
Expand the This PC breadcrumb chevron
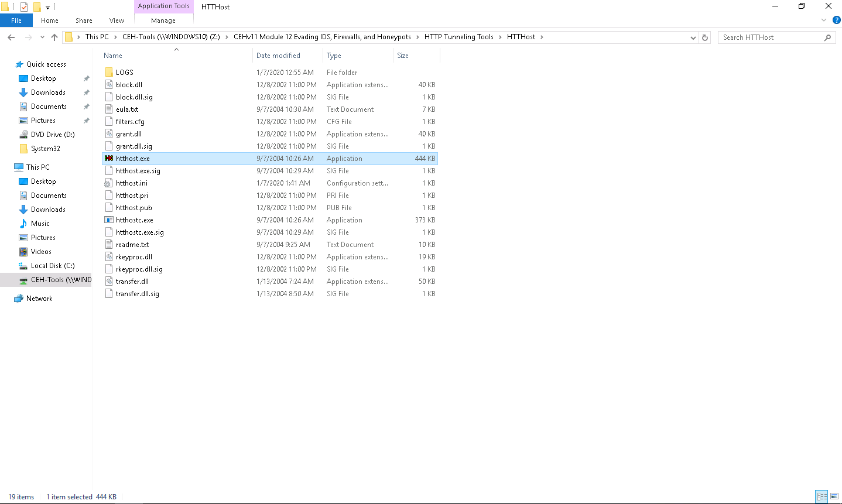[115, 37]
